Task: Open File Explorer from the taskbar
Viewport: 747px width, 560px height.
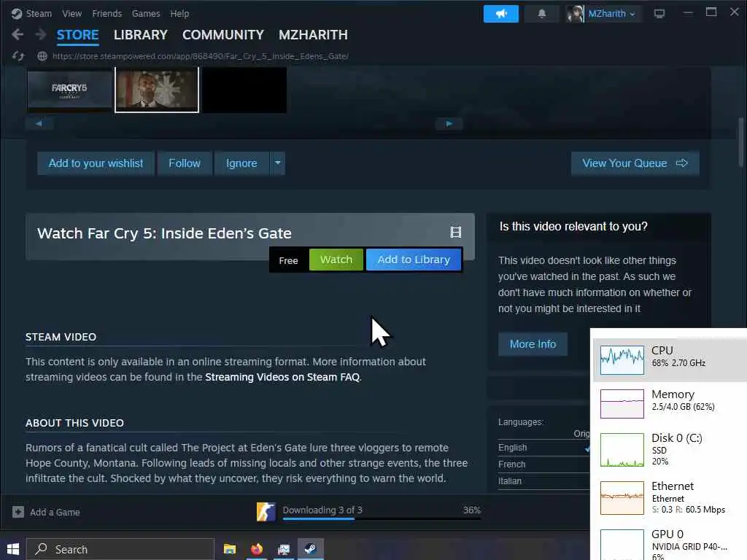Action: pyautogui.click(x=230, y=549)
